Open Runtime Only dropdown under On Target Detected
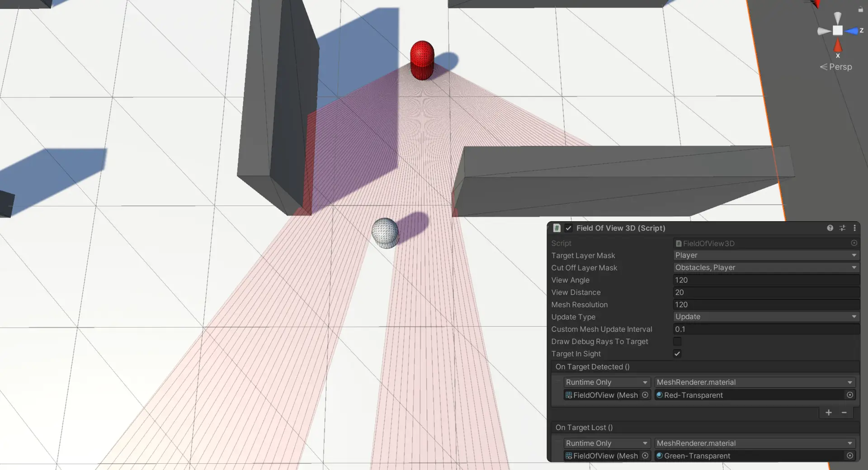This screenshot has width=868, height=470. pyautogui.click(x=607, y=383)
